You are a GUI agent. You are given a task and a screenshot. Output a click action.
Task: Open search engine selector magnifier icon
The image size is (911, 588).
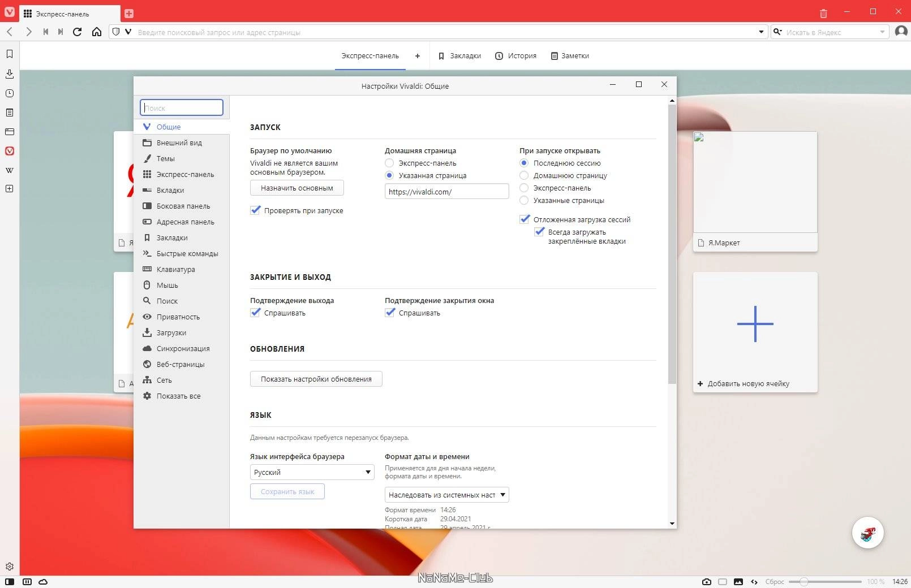[777, 32]
